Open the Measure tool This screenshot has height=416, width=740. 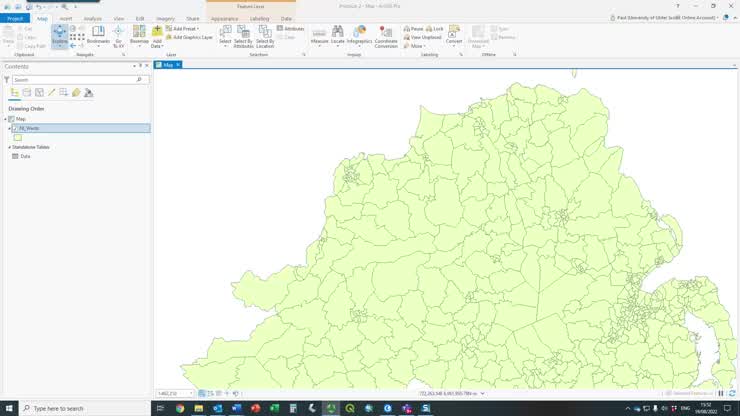(x=319, y=34)
